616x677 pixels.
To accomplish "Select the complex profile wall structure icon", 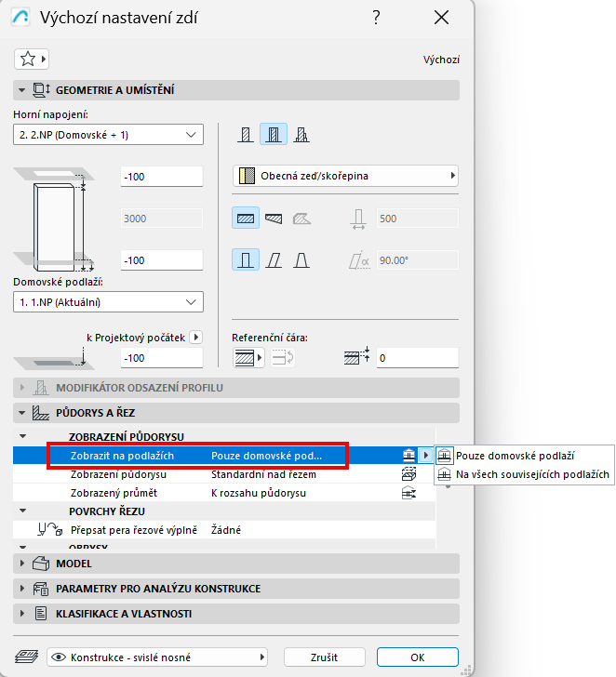I will coord(301,134).
